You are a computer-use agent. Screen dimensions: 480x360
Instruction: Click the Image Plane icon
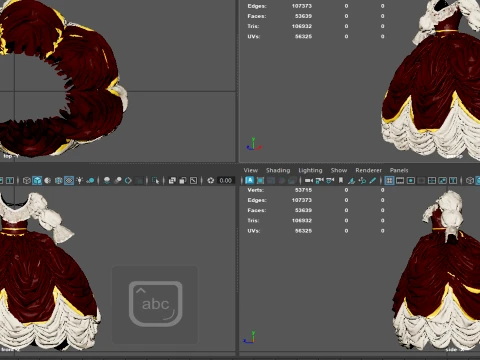pyautogui.click(x=351, y=181)
